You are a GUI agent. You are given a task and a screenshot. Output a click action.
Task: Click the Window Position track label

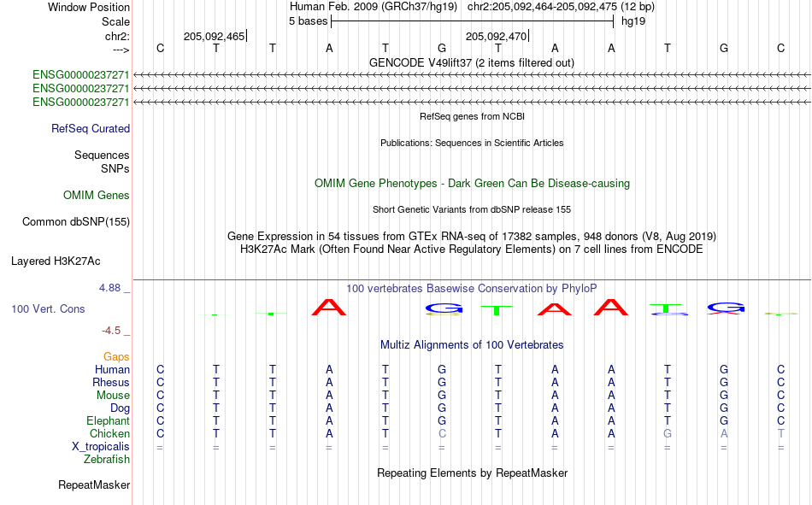coord(89,7)
